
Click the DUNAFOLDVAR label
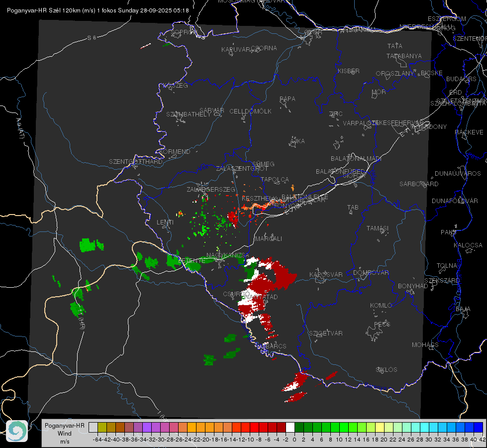(x=455, y=201)
